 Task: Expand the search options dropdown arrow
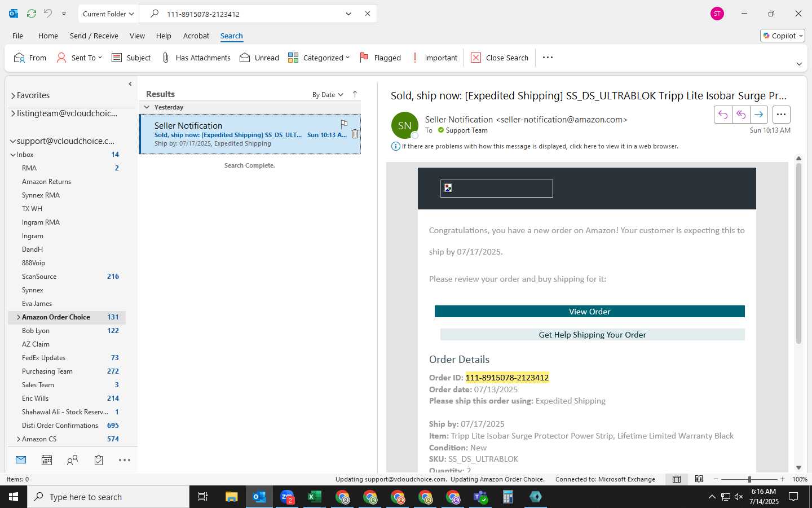click(348, 14)
